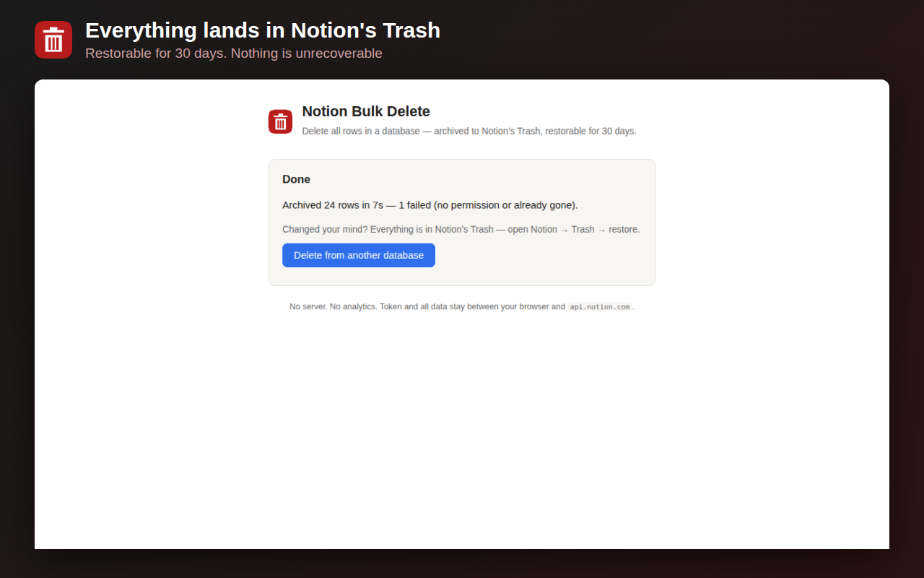Click the api.notion.com code label

click(x=600, y=307)
